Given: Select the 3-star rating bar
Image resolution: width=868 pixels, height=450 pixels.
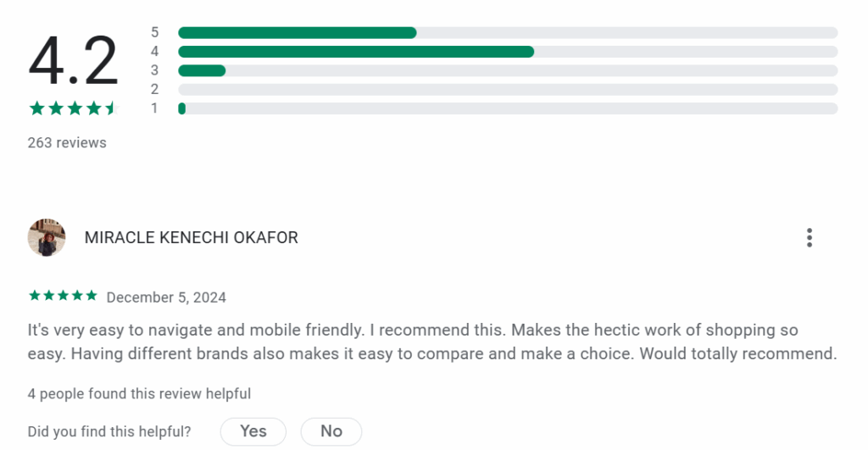Looking at the screenshot, I should [507, 70].
